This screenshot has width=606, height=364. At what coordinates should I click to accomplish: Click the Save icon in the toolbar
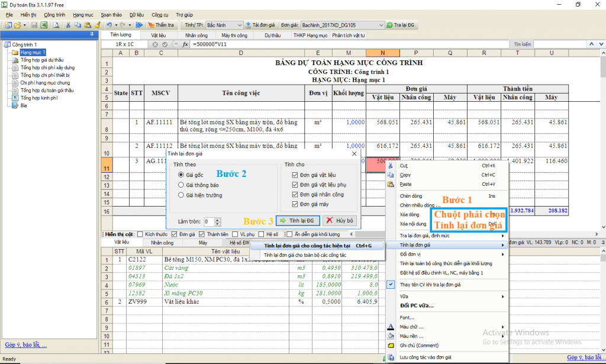[34, 25]
